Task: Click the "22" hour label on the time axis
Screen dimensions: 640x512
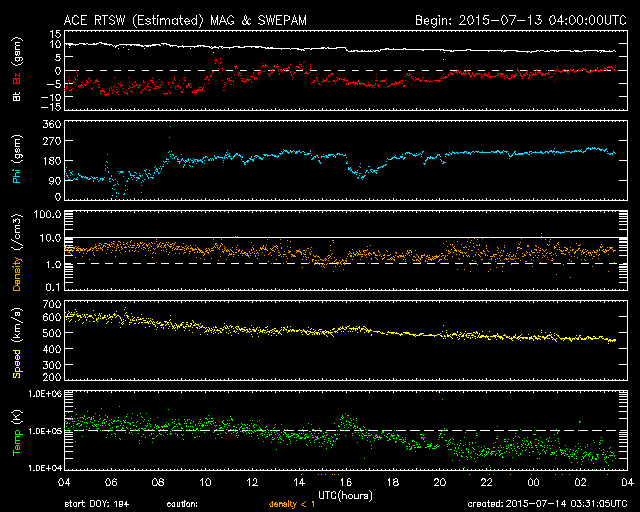Action: click(487, 483)
